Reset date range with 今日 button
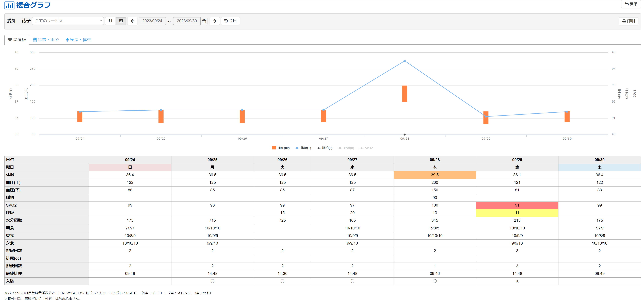This screenshot has width=644, height=302. pyautogui.click(x=230, y=21)
